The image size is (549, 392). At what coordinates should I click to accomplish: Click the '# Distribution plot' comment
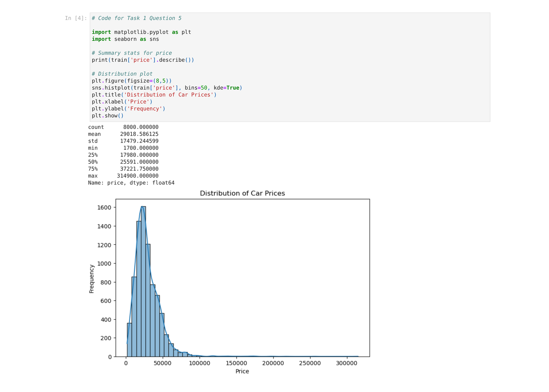point(122,74)
